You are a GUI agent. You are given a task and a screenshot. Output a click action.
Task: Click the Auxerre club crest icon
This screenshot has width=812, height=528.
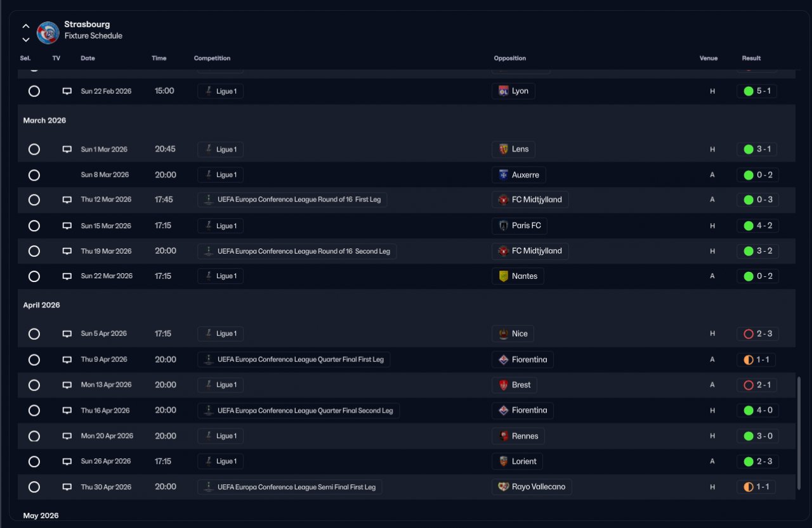[x=504, y=175]
